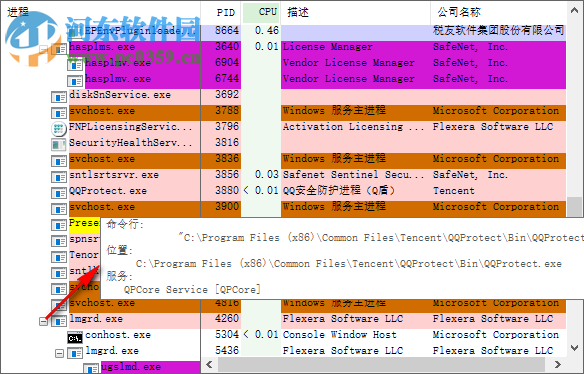Click 税友软件集团股份有限公司 company cell

(499, 30)
